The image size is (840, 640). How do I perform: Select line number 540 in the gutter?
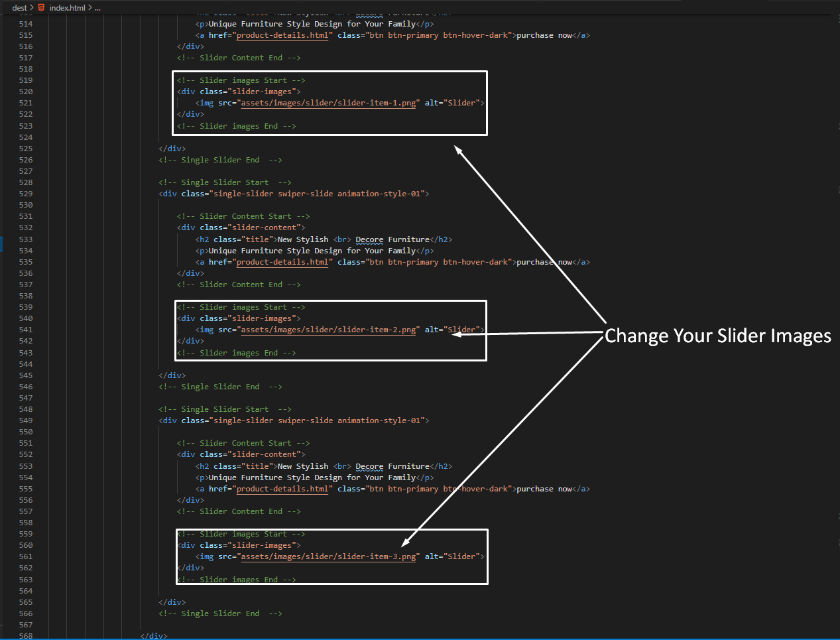(26, 318)
